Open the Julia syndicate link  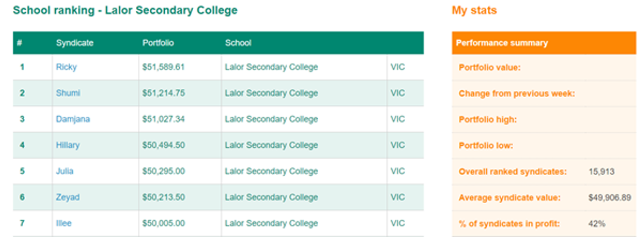click(65, 171)
